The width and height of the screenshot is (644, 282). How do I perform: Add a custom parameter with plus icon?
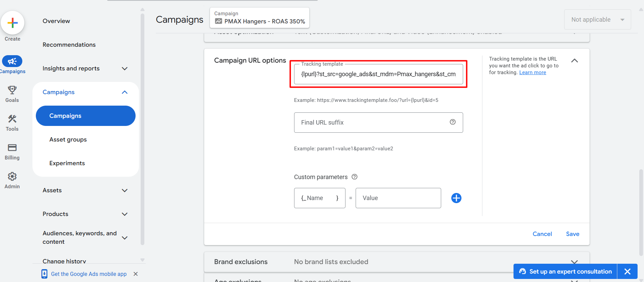tap(456, 198)
